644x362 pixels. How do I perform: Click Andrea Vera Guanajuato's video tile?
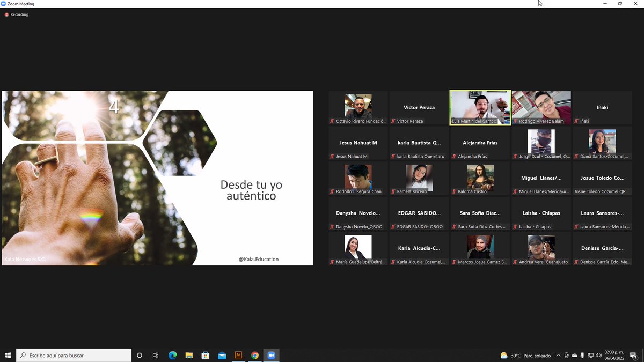[541, 248]
